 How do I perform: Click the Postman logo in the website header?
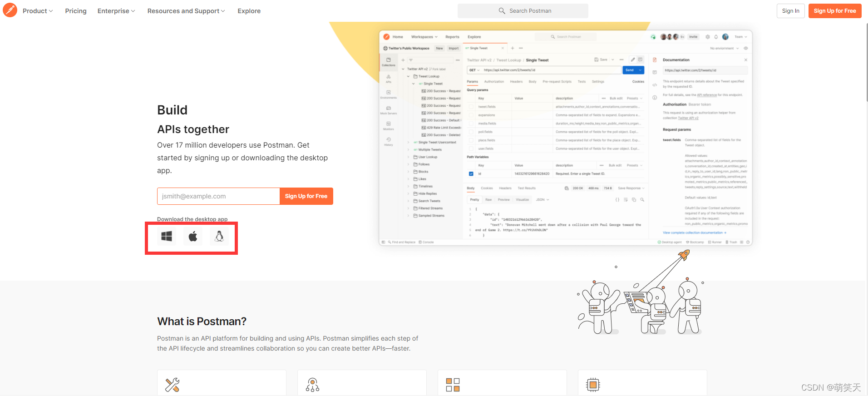pyautogui.click(x=10, y=10)
